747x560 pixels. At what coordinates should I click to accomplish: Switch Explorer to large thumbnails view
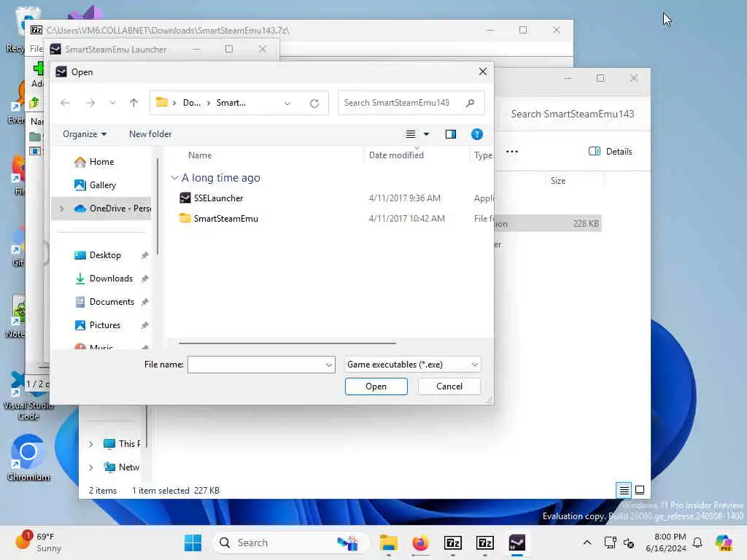(640, 490)
